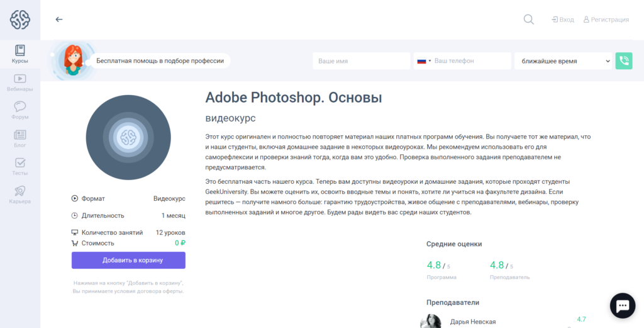
Task: Click the Средние оценки heading
Action: pos(454,244)
